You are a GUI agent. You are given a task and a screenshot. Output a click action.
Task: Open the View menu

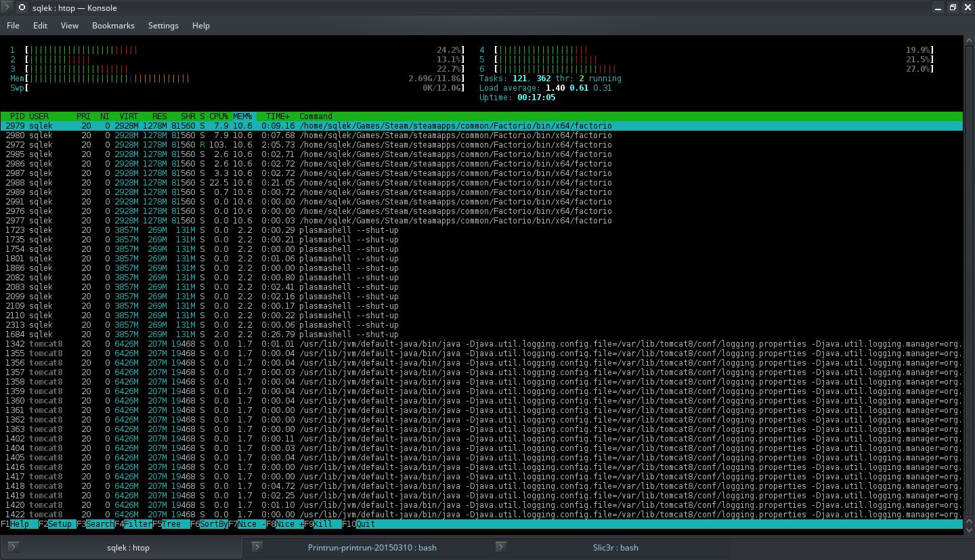[x=70, y=26]
